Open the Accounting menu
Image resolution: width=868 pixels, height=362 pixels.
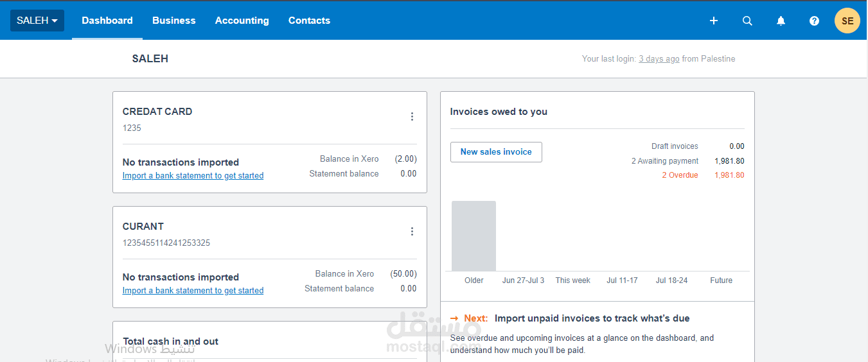point(242,21)
